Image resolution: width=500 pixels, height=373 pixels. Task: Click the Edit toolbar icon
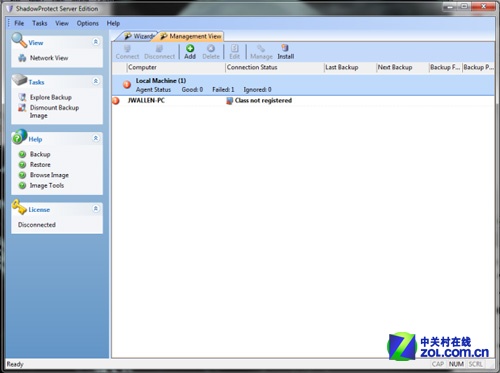pyautogui.click(x=235, y=48)
